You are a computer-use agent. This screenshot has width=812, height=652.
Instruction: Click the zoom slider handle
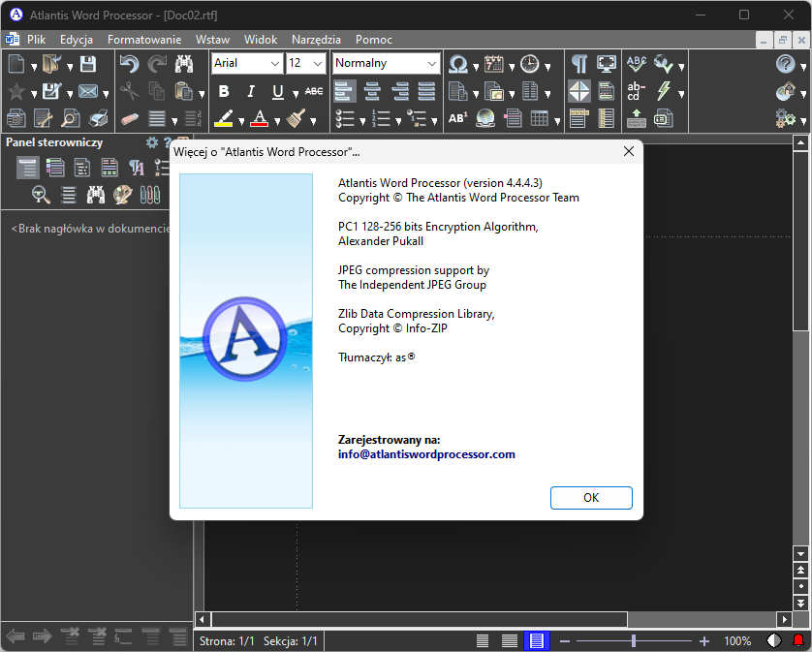pos(634,641)
